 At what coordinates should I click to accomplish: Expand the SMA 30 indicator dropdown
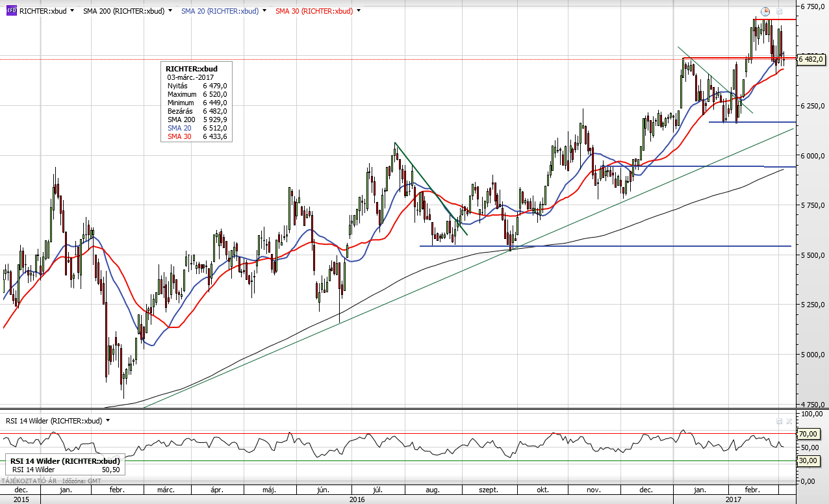pos(359,11)
